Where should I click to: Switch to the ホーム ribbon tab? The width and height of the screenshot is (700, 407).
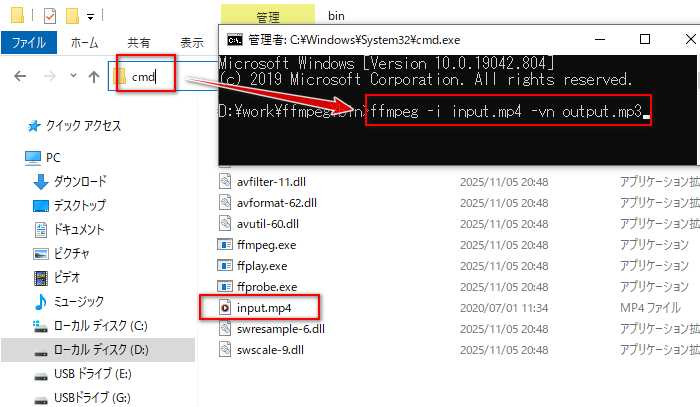click(84, 43)
